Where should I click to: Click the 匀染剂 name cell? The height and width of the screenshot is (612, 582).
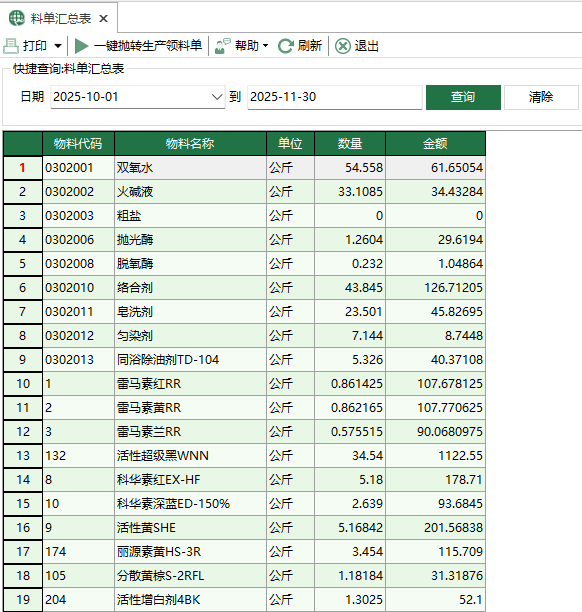pos(190,336)
